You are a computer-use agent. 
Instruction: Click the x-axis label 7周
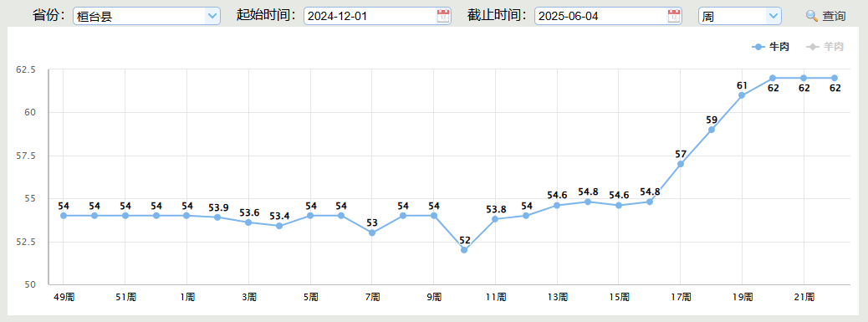[372, 297]
